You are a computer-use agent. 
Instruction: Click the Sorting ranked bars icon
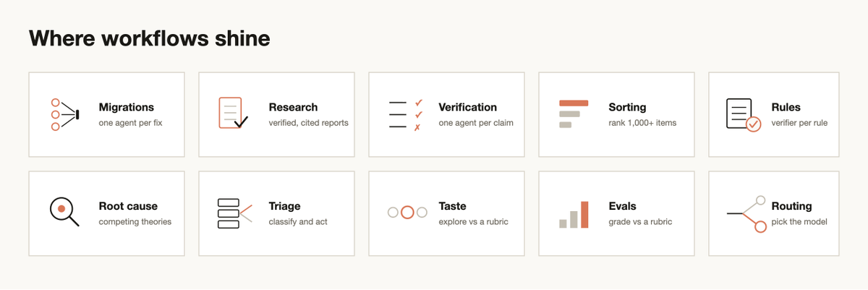point(574,114)
